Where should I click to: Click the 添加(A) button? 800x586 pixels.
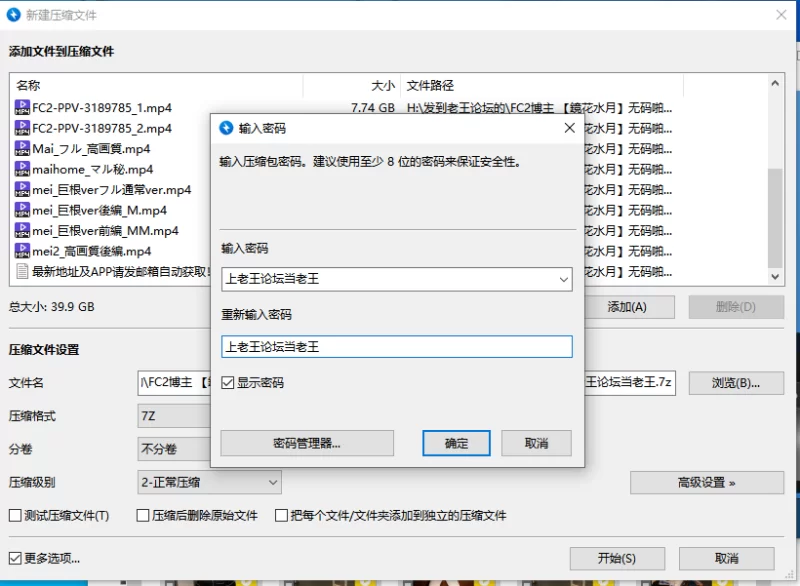(x=630, y=307)
